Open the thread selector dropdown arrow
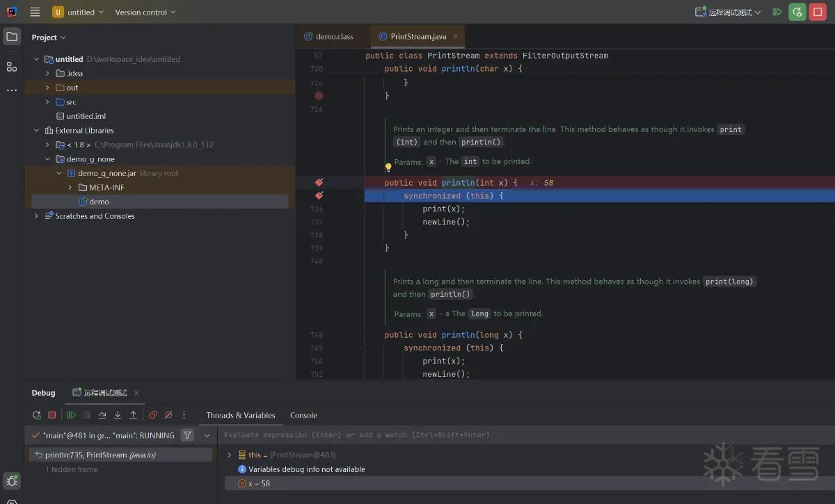Screen dimensions: 835x504 point(207,436)
